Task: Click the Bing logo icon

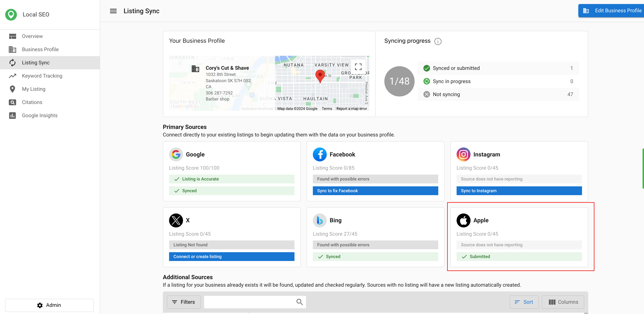Action: tap(320, 220)
